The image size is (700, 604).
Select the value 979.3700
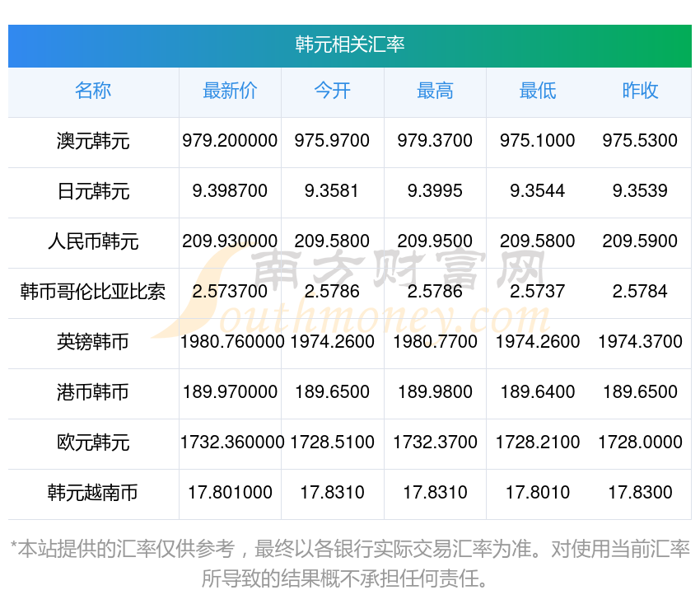(x=435, y=141)
